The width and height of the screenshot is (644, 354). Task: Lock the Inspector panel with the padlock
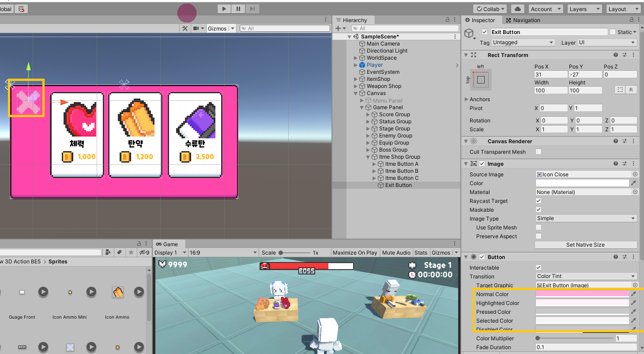pos(631,20)
